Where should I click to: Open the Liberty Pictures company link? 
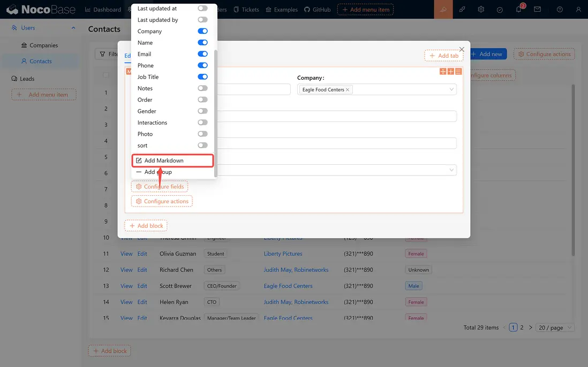pos(283,254)
